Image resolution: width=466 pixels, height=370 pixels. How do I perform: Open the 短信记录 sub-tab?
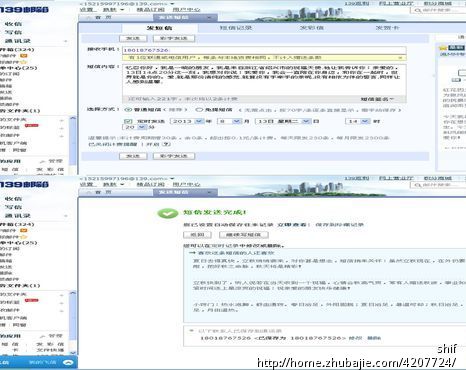236,28
